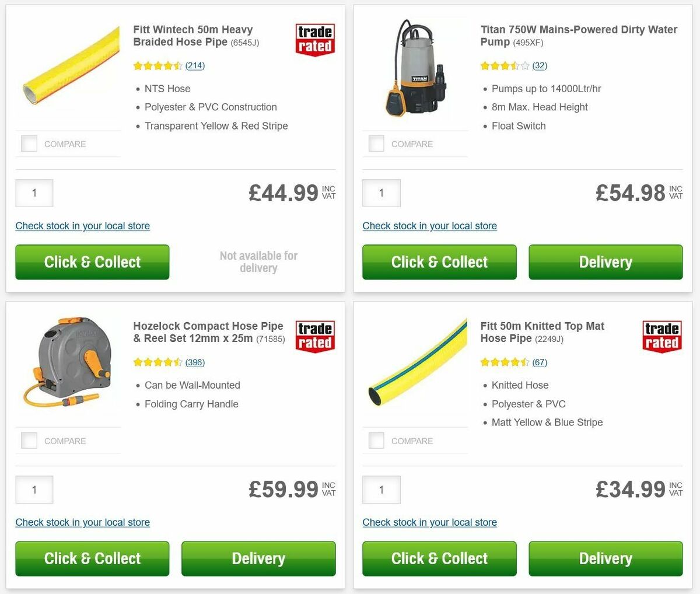
Task: Check stock locally for Titan pump
Action: coord(430,226)
